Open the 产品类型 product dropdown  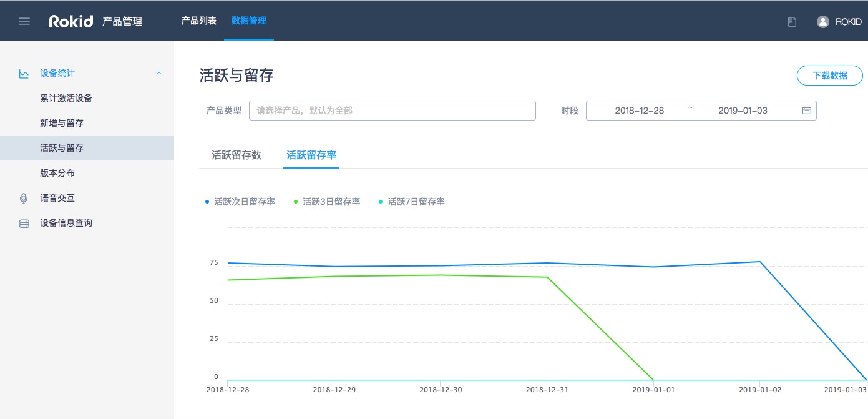(392, 111)
